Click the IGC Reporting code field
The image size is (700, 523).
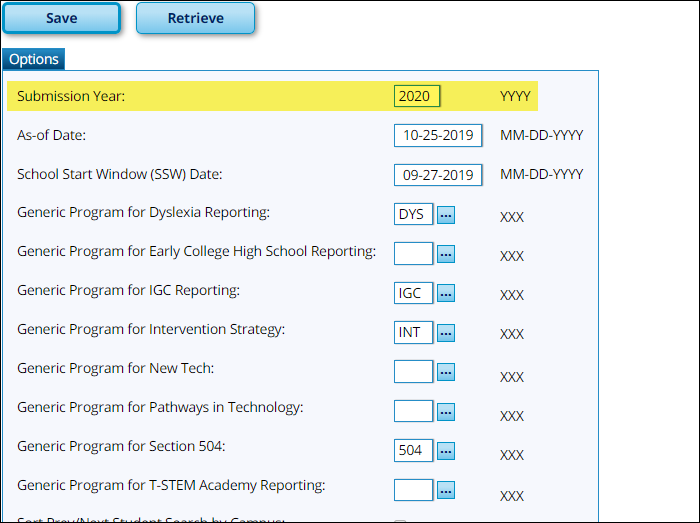click(x=414, y=293)
